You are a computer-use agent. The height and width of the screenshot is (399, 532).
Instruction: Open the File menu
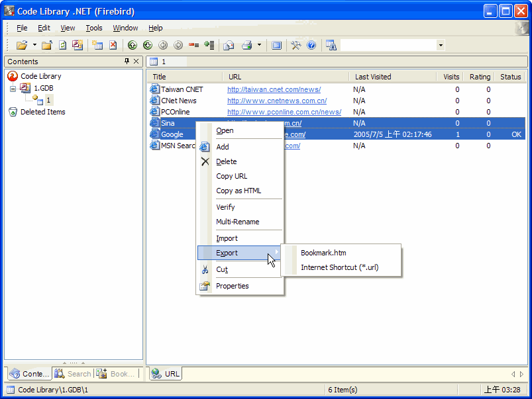pyautogui.click(x=22, y=28)
